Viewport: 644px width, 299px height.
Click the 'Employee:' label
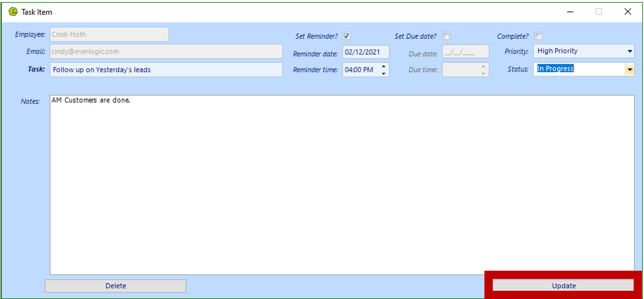click(x=30, y=34)
